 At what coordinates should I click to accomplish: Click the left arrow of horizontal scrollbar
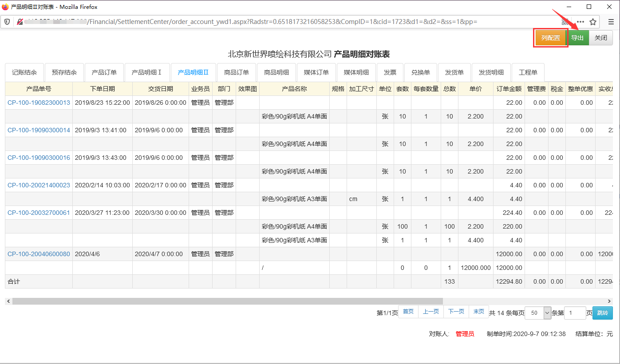point(8,301)
